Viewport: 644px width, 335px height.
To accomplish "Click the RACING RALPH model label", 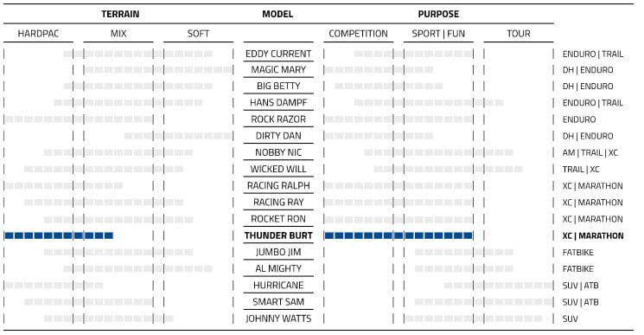I will (278, 186).
